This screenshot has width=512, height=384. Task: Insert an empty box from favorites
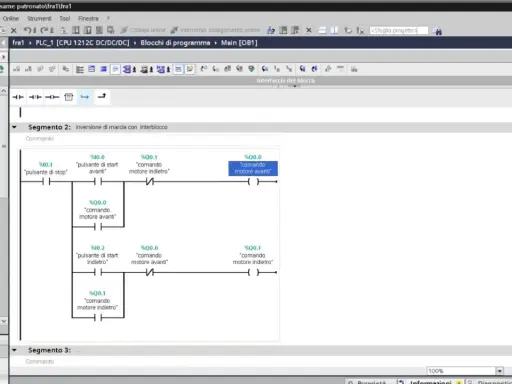tap(69, 97)
